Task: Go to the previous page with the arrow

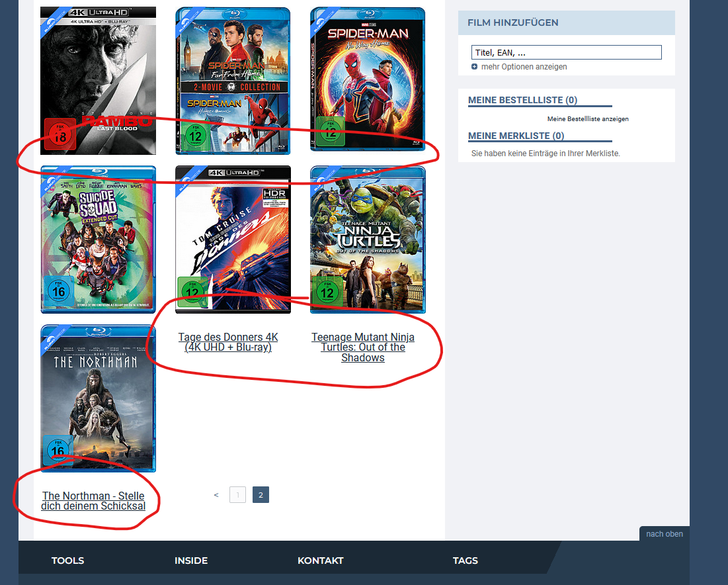Action: (x=216, y=495)
